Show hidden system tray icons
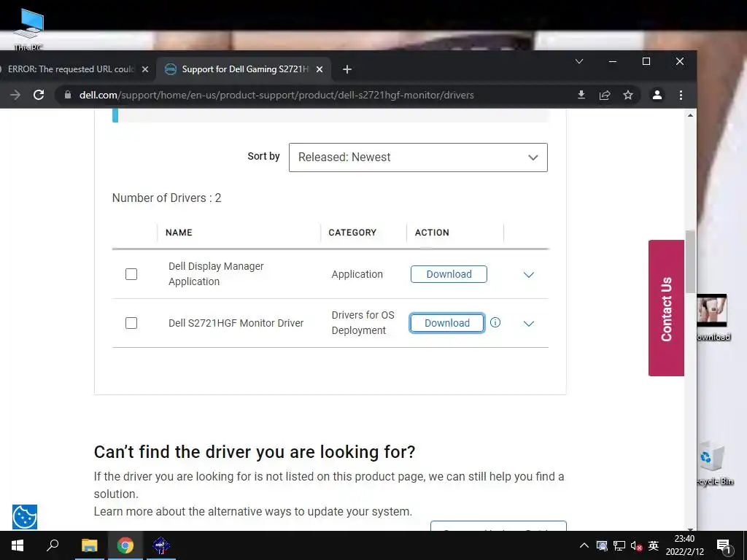The width and height of the screenshot is (747, 560). [x=584, y=545]
